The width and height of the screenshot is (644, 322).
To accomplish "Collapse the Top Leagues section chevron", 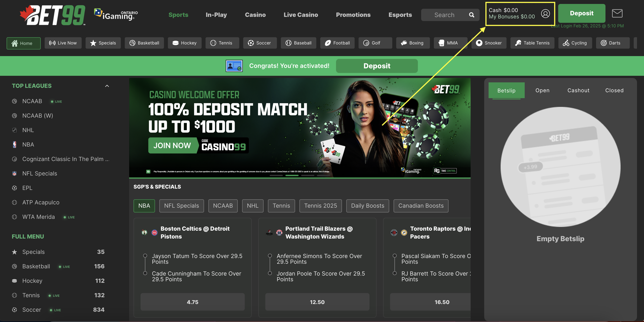I will pos(107,86).
